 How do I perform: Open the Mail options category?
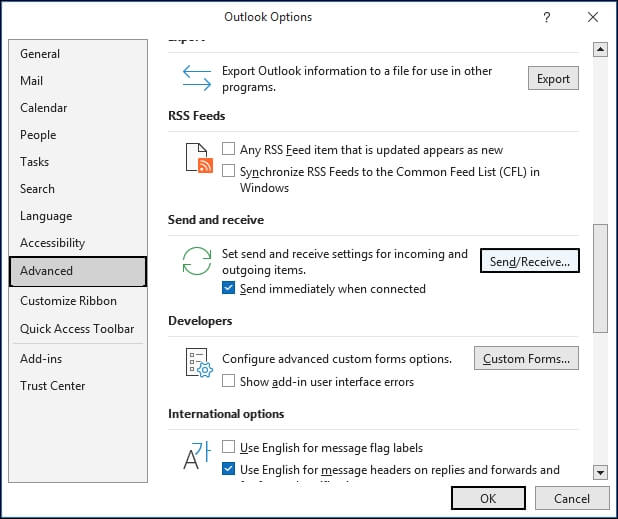[31, 81]
